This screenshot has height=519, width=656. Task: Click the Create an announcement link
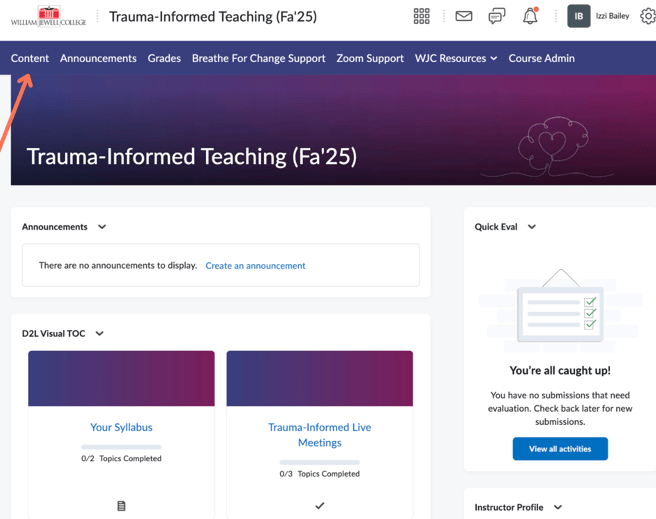(255, 266)
